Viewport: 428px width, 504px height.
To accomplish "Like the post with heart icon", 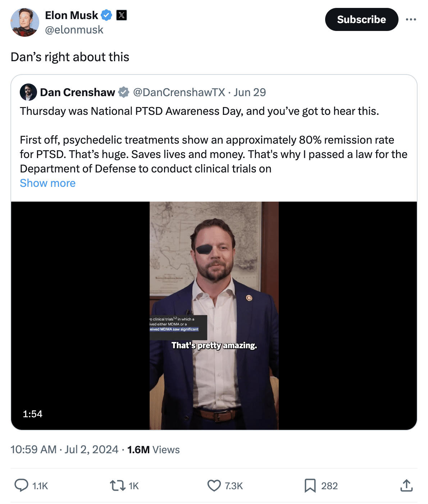I will (214, 486).
